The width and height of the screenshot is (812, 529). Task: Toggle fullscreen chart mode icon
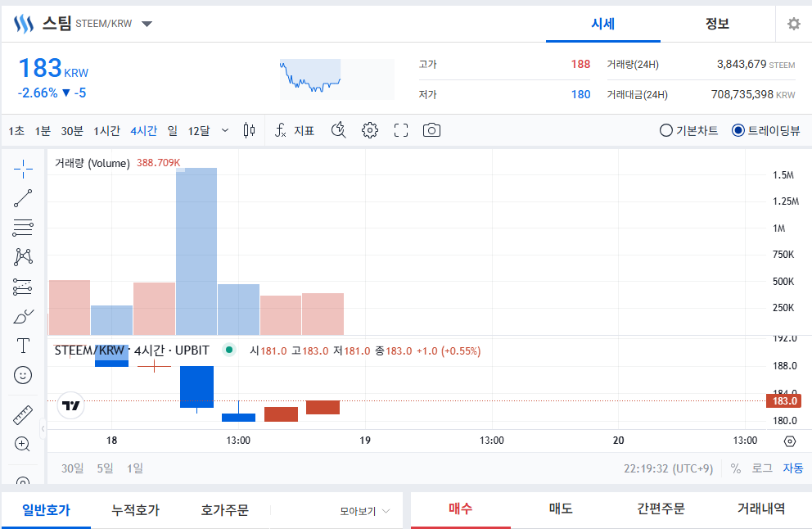tap(401, 130)
